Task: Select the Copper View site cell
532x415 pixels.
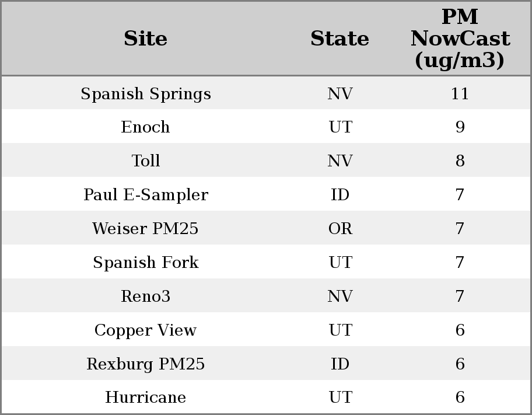Action: [x=145, y=330]
